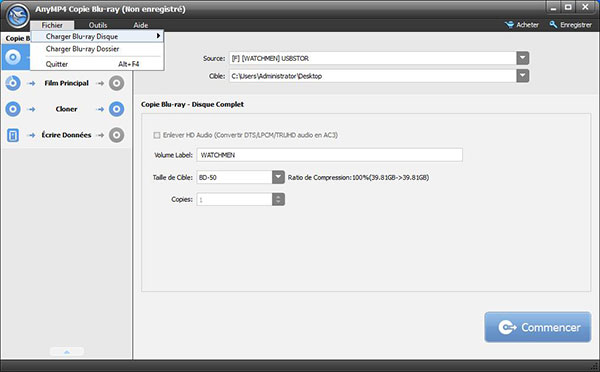The width and height of the screenshot is (600, 372).
Task: Open the Aide menu
Action: tap(140, 25)
